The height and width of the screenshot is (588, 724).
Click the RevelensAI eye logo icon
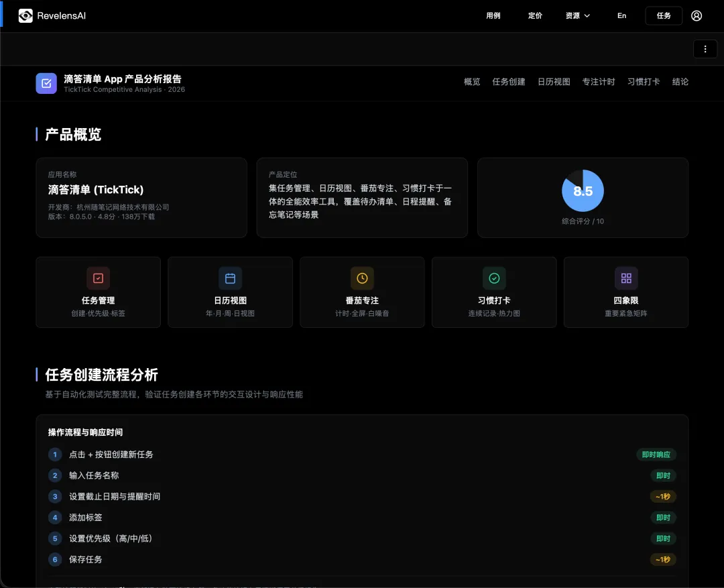tap(25, 15)
